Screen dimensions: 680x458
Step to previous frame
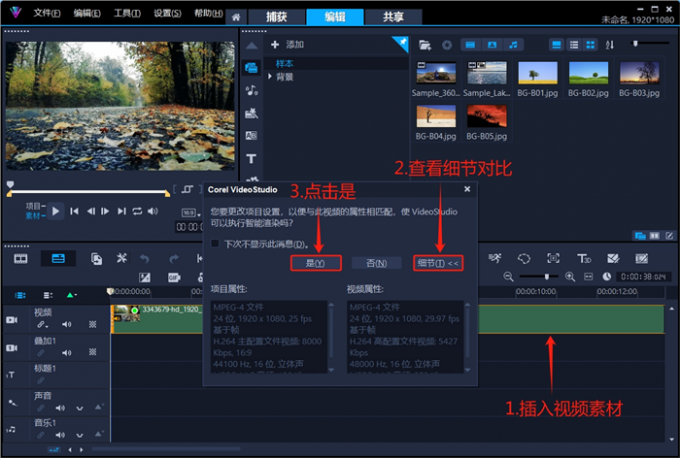point(91,211)
